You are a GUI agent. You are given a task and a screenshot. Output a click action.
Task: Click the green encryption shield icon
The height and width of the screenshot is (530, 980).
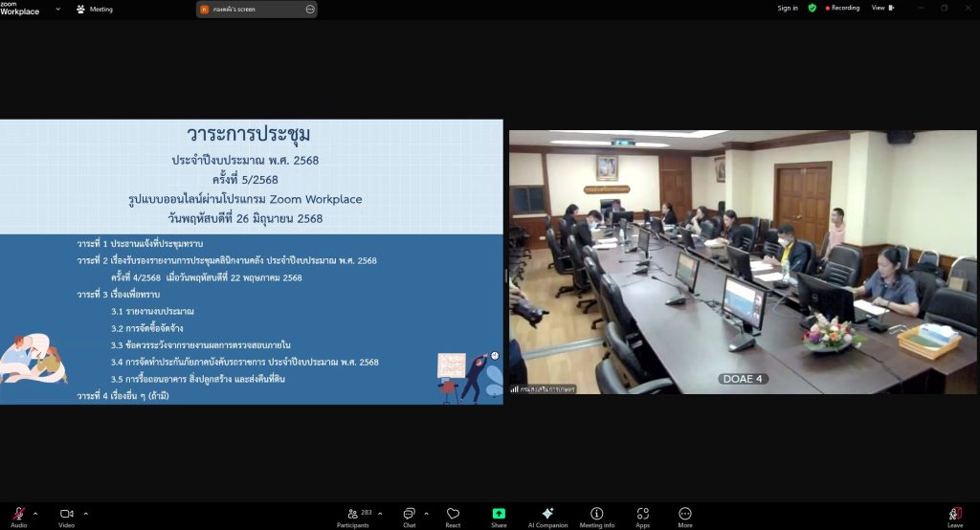(x=813, y=9)
